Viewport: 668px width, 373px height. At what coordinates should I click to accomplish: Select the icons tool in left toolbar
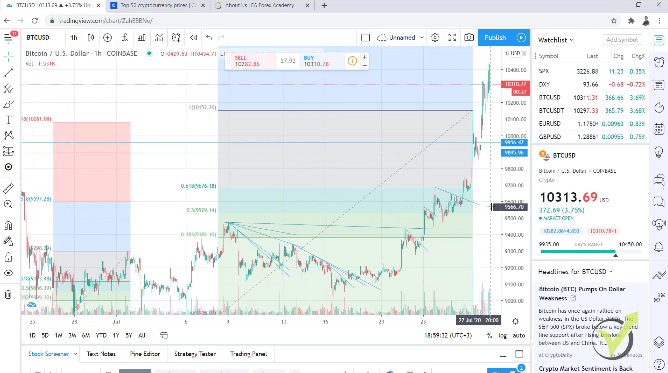[x=8, y=167]
